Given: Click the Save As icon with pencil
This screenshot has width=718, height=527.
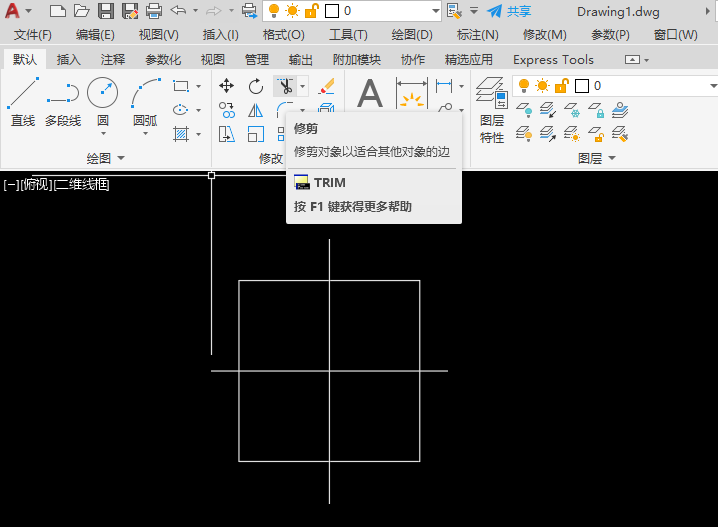Looking at the screenshot, I should [130, 11].
